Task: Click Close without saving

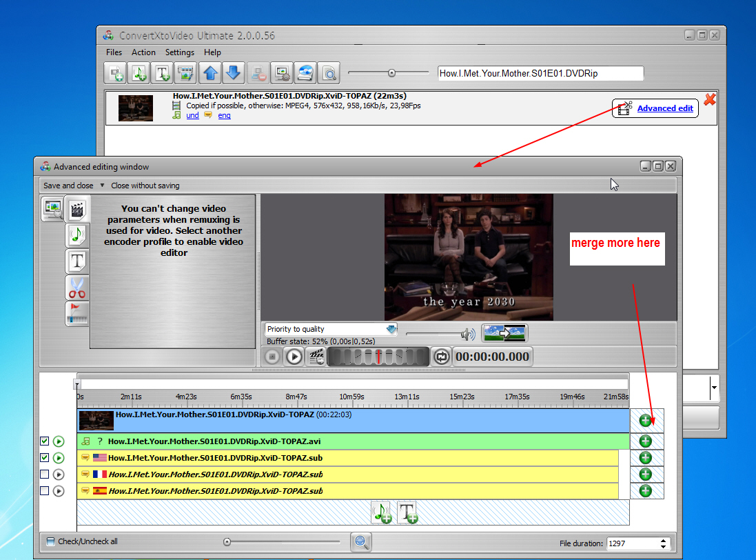Action: [x=145, y=186]
